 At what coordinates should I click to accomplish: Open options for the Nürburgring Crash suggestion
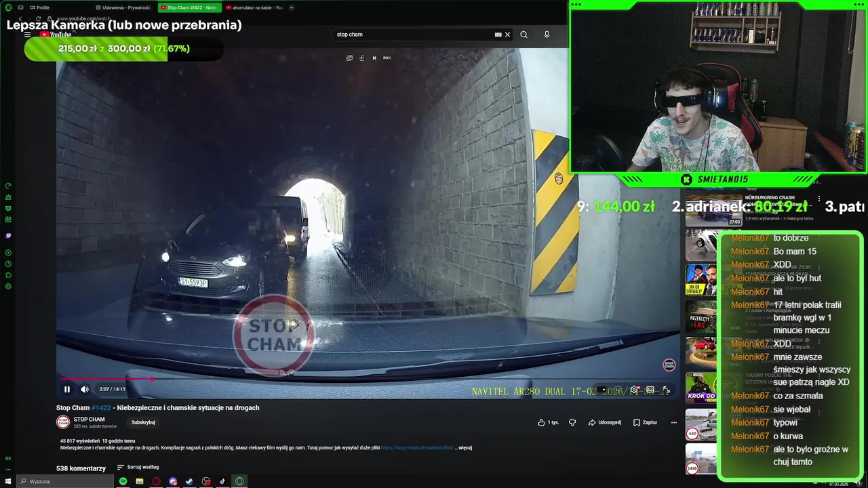[819, 200]
